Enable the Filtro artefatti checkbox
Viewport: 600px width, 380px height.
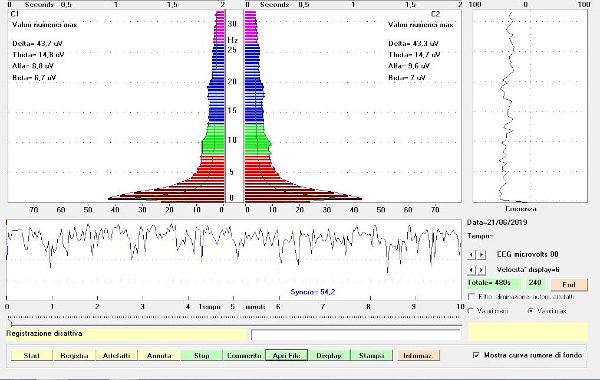pos(471,297)
